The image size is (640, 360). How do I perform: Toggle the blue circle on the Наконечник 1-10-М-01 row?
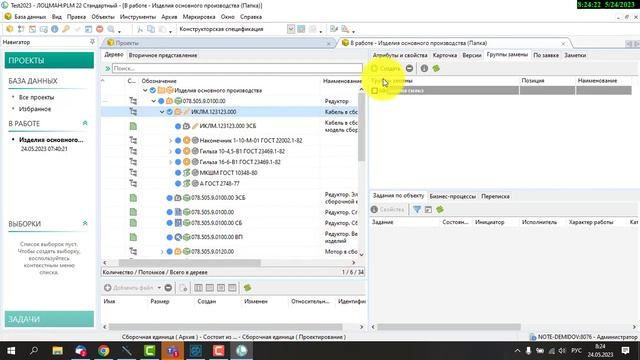click(178, 140)
